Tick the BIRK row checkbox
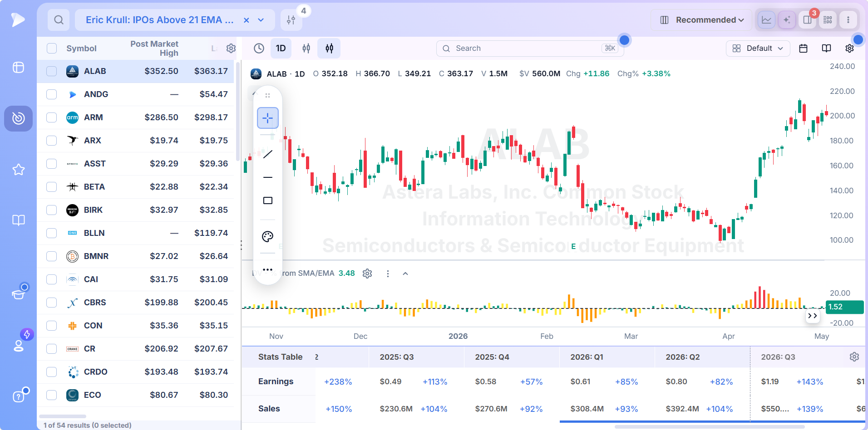This screenshot has width=868, height=430. tap(52, 210)
